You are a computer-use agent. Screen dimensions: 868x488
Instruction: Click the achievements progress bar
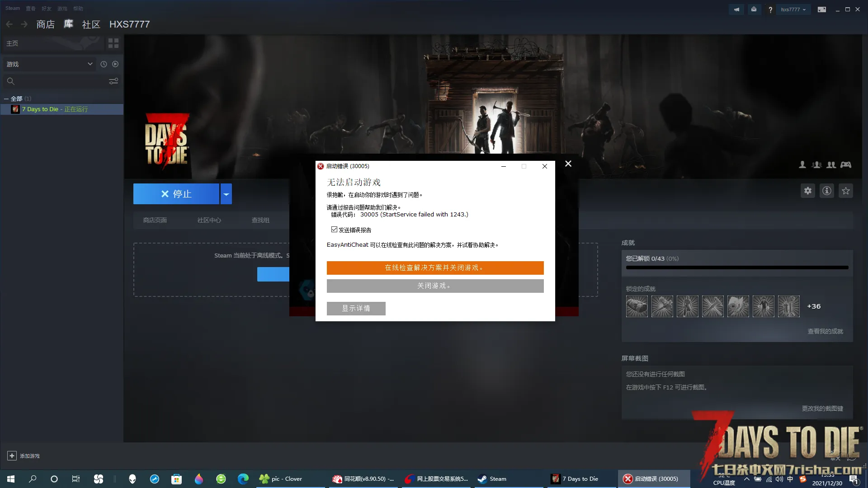pos(737,267)
